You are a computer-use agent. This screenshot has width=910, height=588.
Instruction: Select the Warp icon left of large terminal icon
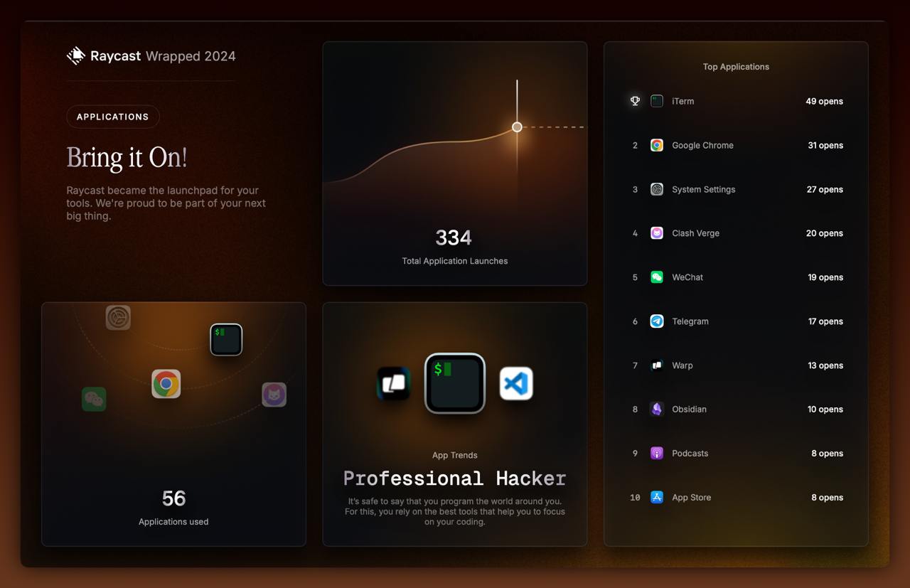[x=394, y=384]
